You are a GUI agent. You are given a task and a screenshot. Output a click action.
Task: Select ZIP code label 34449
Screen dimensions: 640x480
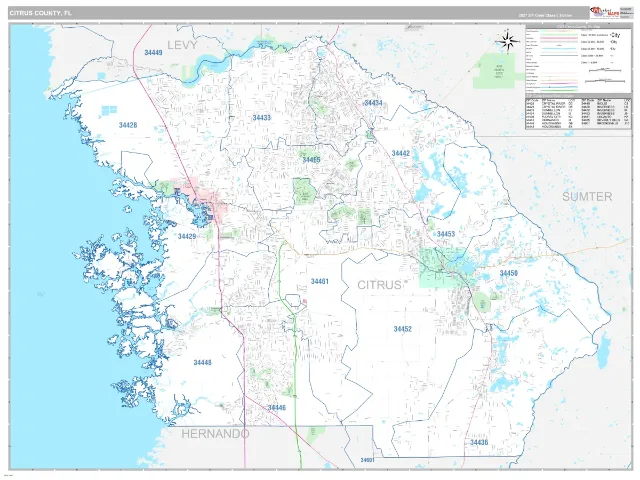pyautogui.click(x=153, y=53)
